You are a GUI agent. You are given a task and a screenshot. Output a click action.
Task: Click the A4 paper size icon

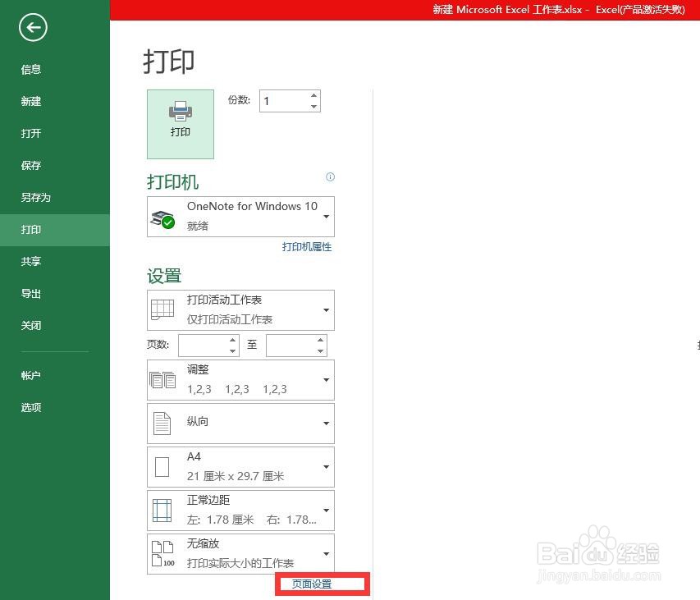163,465
